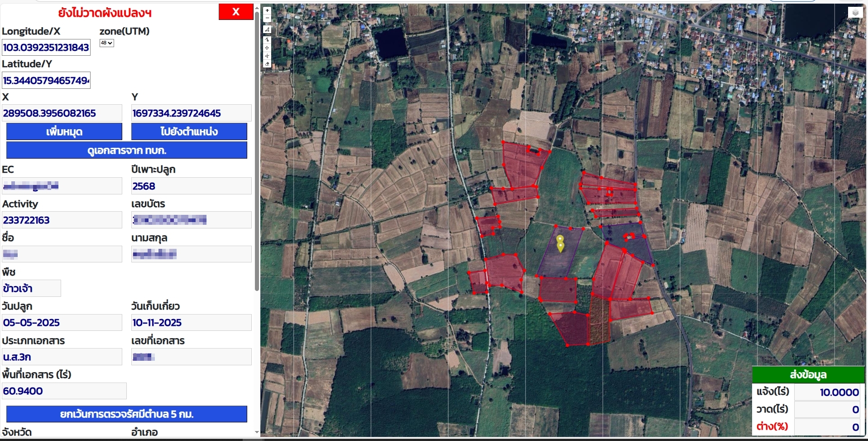Image resolution: width=868 pixels, height=441 pixels.
Task: Click the เพิ่มหมุด button
Action: coord(64,131)
